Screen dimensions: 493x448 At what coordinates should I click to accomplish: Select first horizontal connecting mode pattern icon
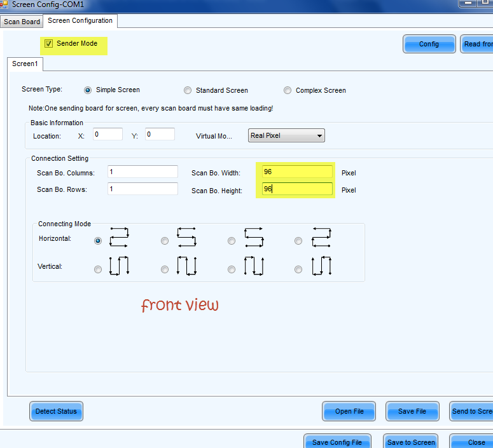120,238
